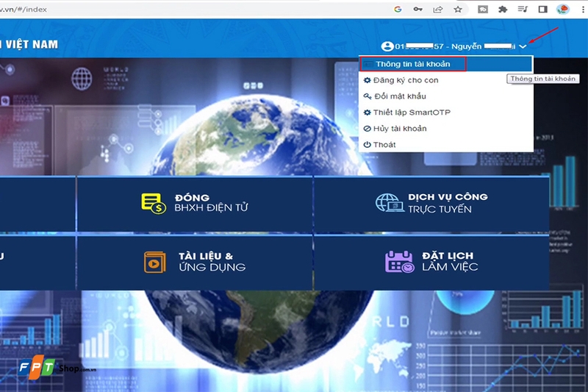Click the account name text Nguyễn
588x392 pixels.
click(x=467, y=46)
